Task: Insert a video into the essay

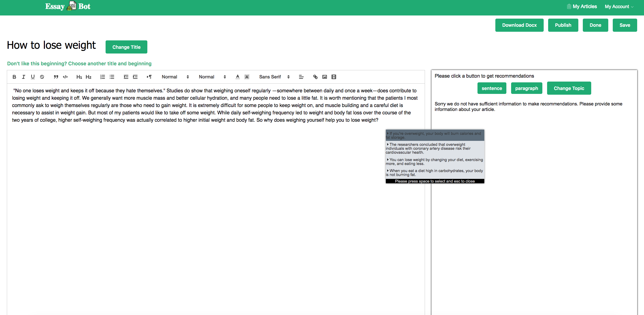Action: pyautogui.click(x=334, y=77)
